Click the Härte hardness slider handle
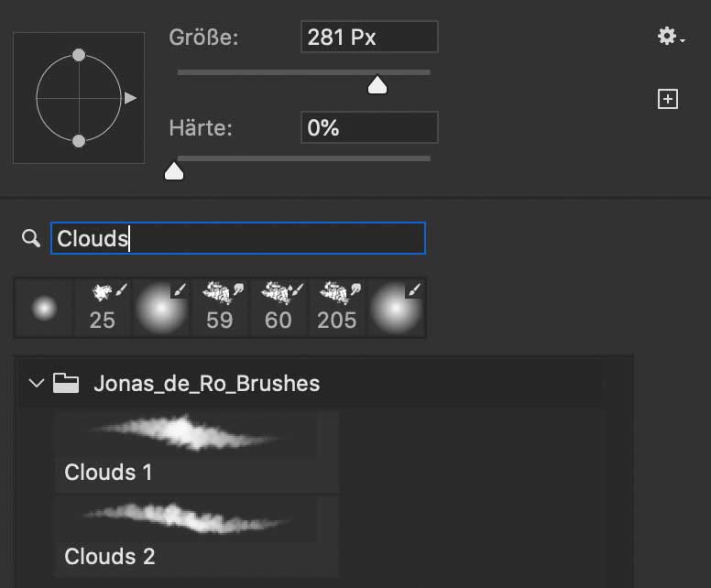Image resolution: width=711 pixels, height=588 pixels. [x=173, y=170]
